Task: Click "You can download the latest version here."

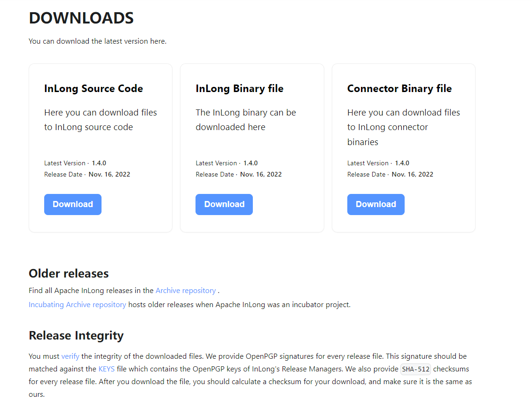Action: click(x=97, y=41)
